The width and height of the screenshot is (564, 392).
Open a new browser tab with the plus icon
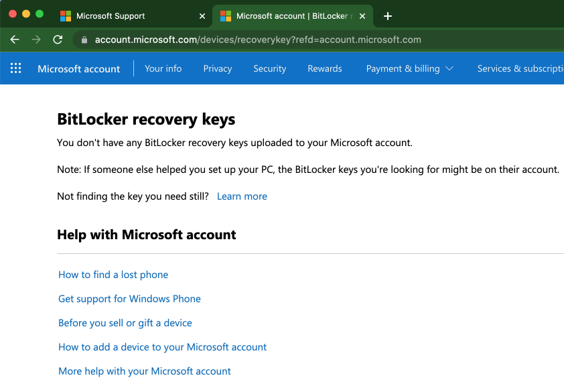[387, 15]
